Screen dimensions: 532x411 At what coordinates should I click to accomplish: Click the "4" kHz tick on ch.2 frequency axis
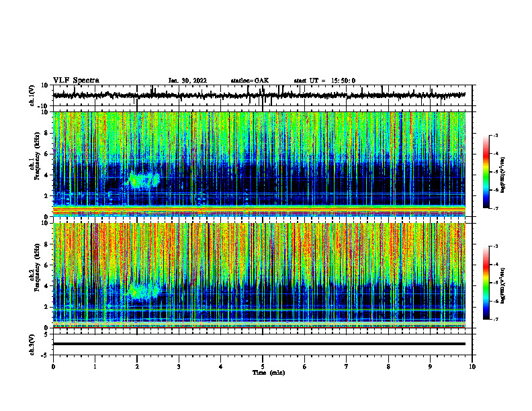[x=46, y=287]
